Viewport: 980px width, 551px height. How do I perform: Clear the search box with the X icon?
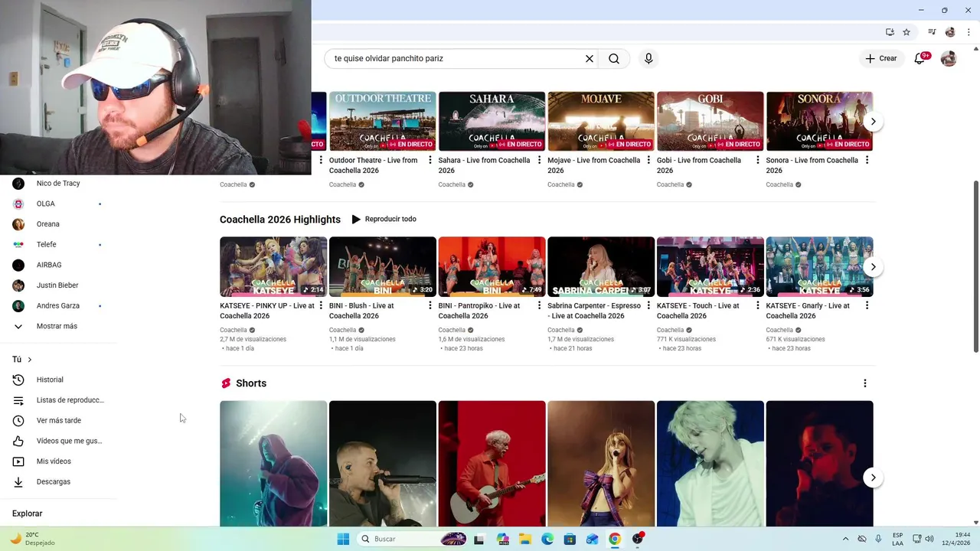(590, 59)
